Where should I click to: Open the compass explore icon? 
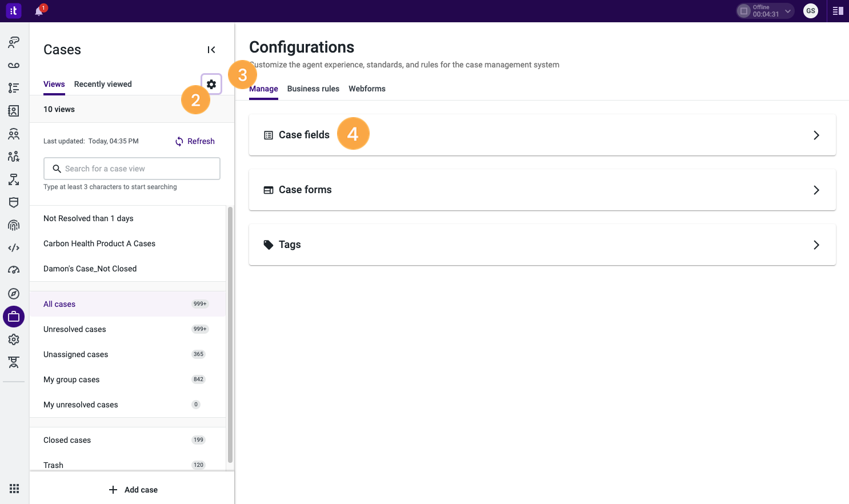click(14, 294)
